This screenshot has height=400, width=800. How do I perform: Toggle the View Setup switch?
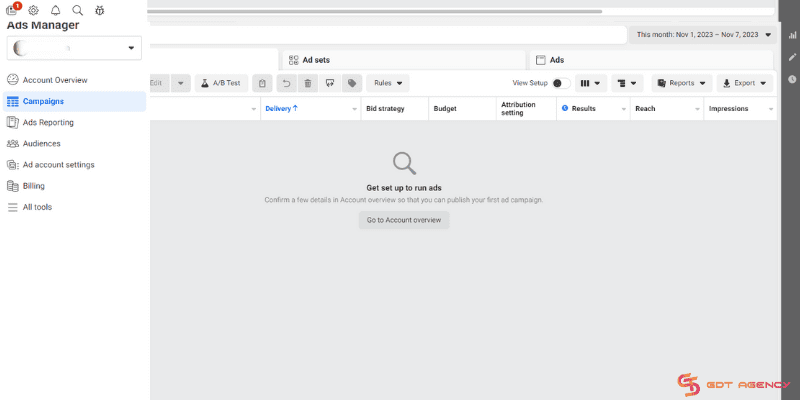tap(561, 83)
